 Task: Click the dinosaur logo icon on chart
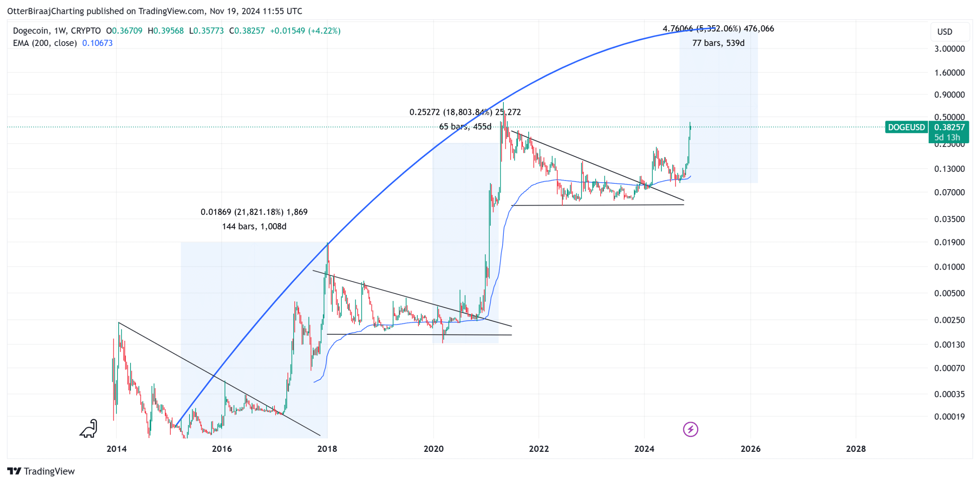pos(88,428)
